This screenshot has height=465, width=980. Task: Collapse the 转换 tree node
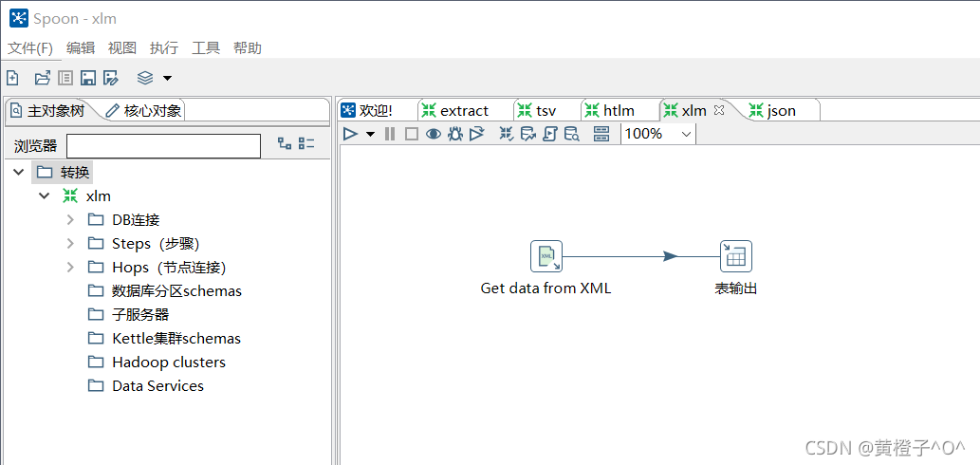point(19,172)
